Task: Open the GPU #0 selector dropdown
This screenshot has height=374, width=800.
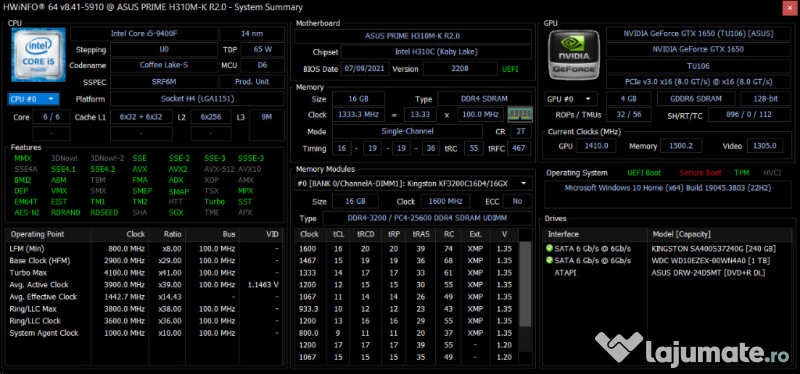Action: point(571,99)
